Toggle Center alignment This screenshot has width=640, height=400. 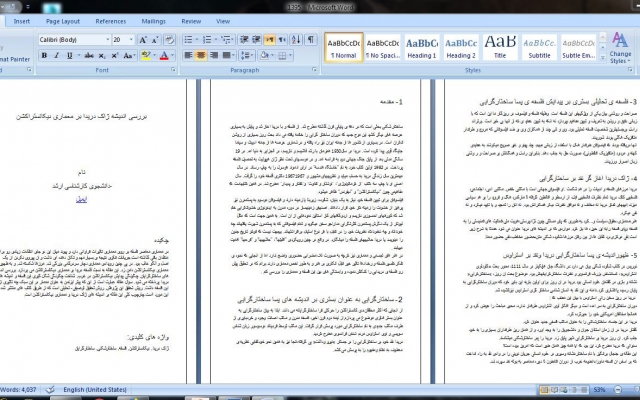coord(200,56)
